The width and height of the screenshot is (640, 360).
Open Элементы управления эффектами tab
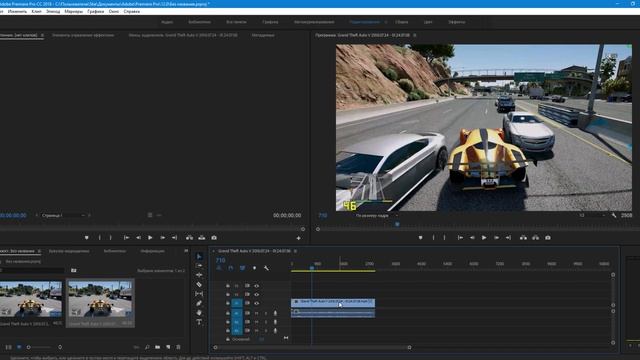tap(83, 36)
